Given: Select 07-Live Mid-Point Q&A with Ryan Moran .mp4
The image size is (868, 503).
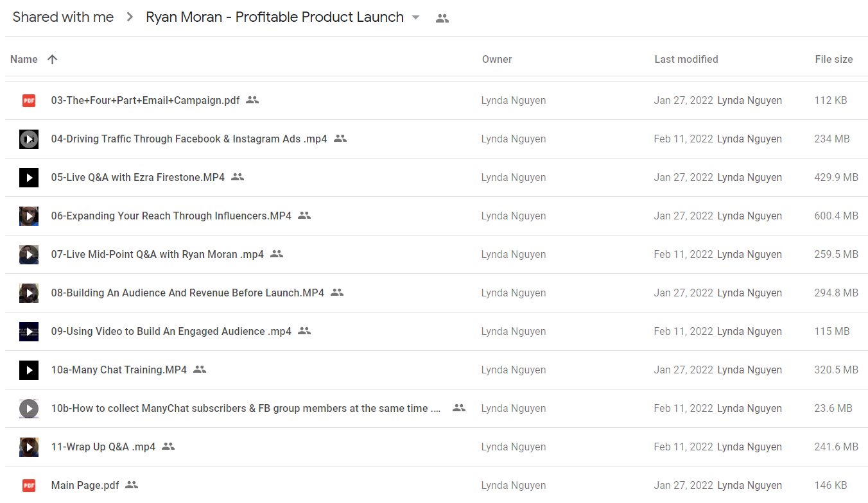Looking at the screenshot, I should click(x=157, y=254).
